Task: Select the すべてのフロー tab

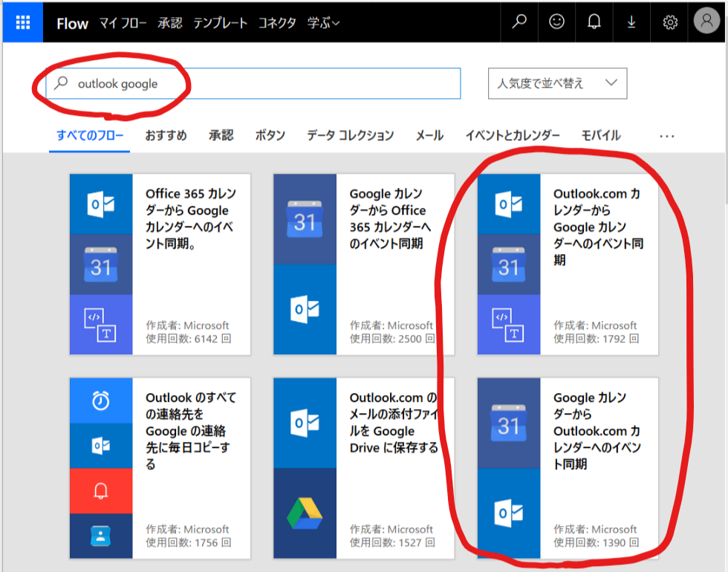Action: [90, 135]
